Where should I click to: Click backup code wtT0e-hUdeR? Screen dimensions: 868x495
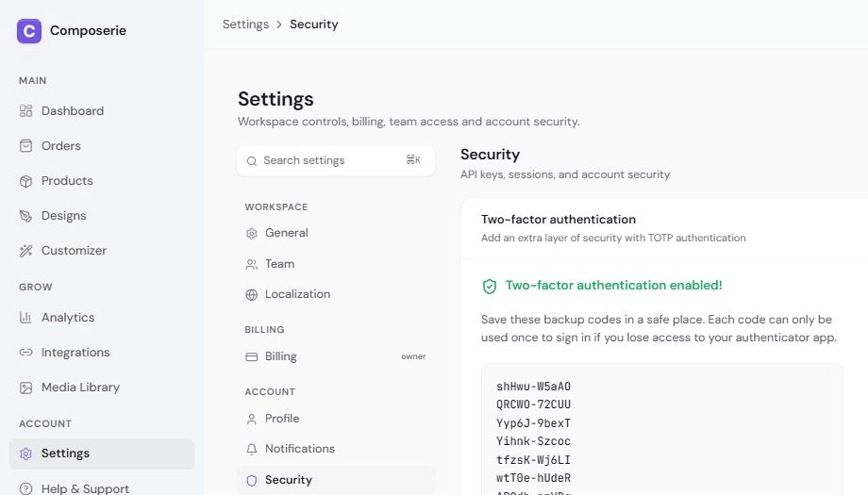533,478
